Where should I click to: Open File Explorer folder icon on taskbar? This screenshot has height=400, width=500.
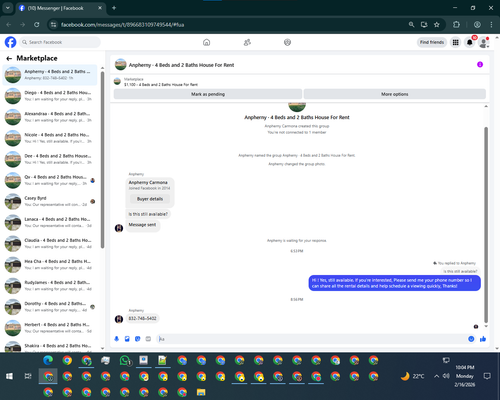point(201,392)
